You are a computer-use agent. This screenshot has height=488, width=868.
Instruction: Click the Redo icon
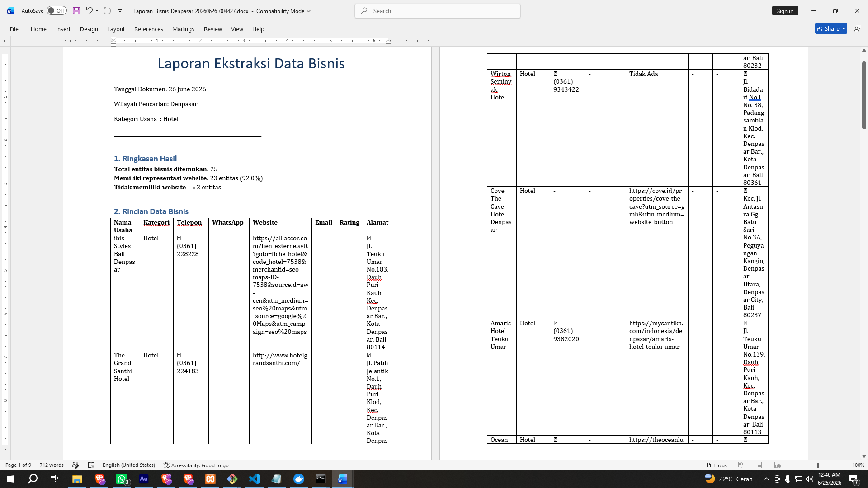tap(107, 11)
